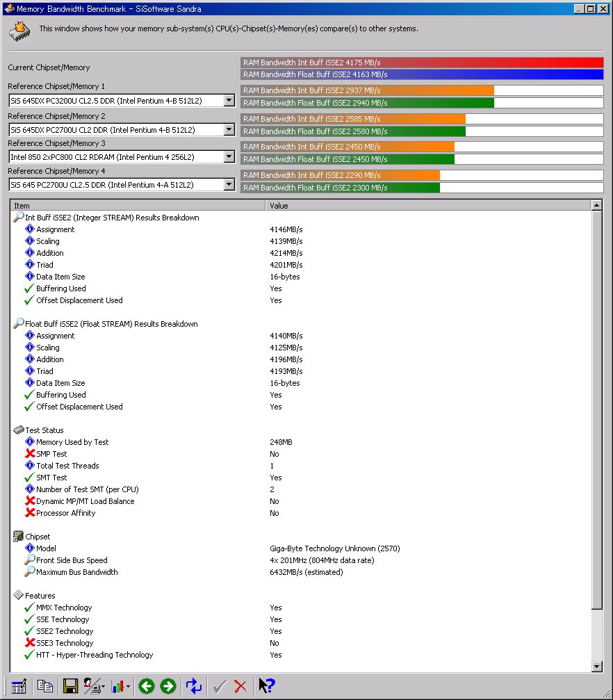Select the Number of Test SMT (per CPU) row
This screenshot has height=700, width=613.
[x=300, y=489]
